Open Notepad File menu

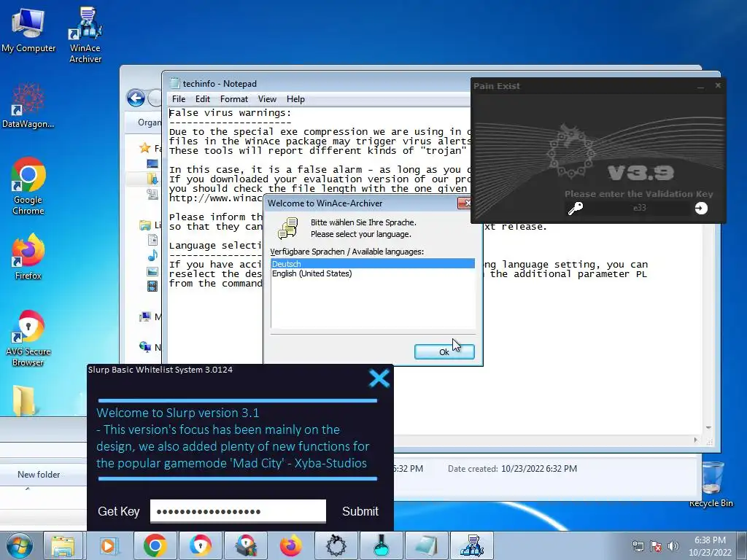click(179, 99)
